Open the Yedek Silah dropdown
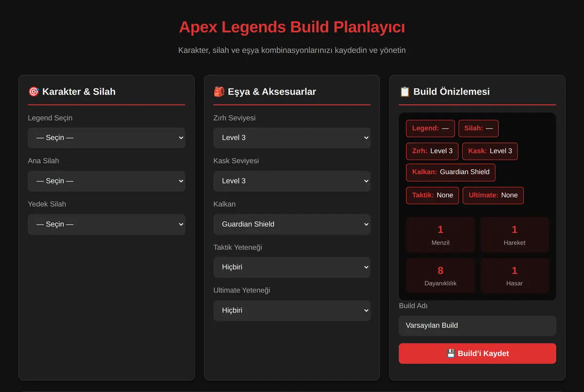 [x=106, y=224]
